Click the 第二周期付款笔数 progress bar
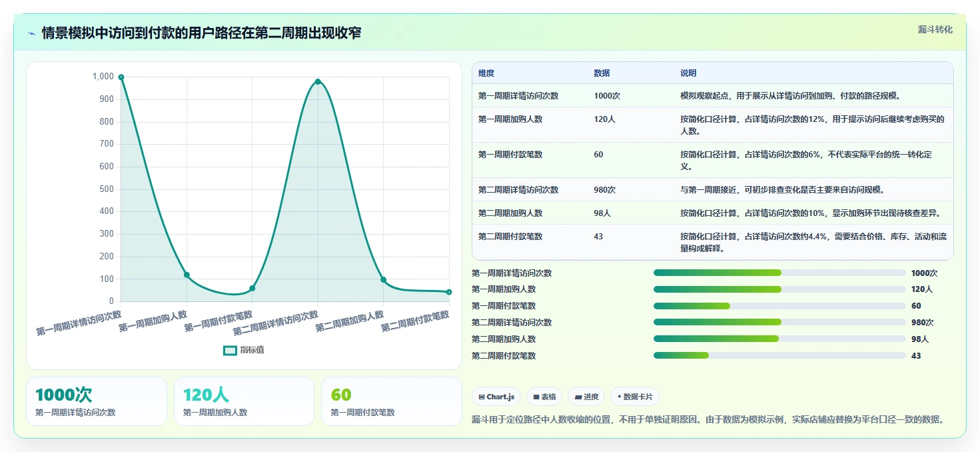 click(x=779, y=355)
